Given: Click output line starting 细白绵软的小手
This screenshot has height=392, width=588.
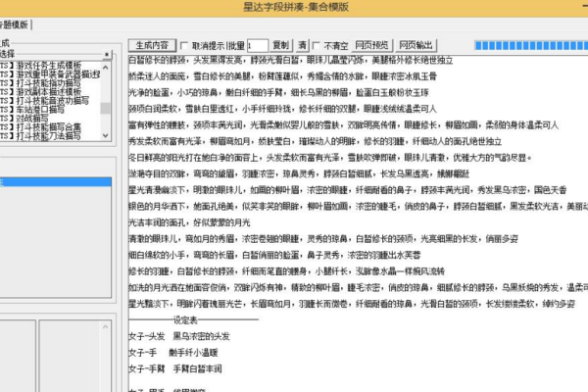Looking at the screenshot, I should click(x=274, y=256).
